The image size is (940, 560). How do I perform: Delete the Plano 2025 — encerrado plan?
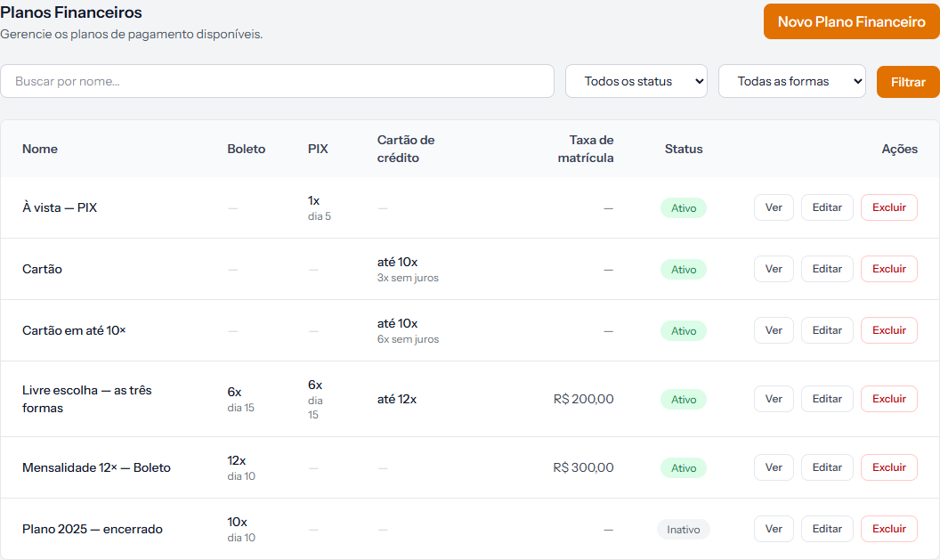(889, 529)
